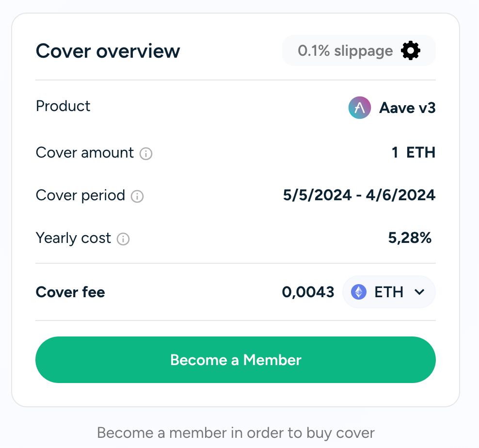Viewport: 479px width, 448px height.
Task: Click the Yearly cost label text
Action: [73, 238]
